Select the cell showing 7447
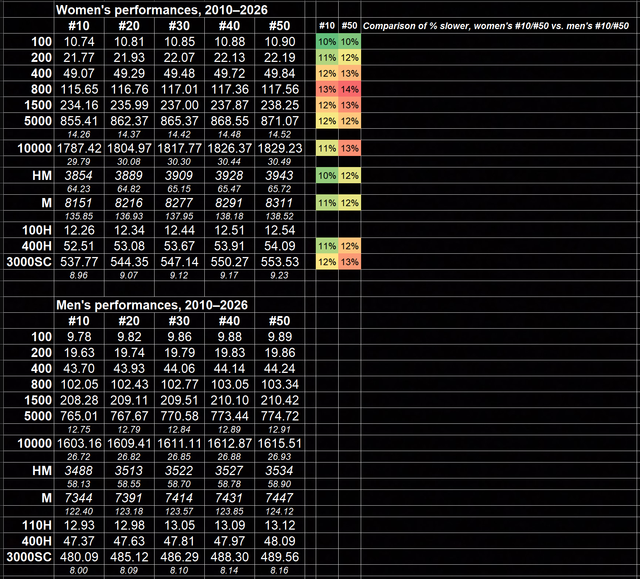This screenshot has height=579, width=640. pos(280,498)
